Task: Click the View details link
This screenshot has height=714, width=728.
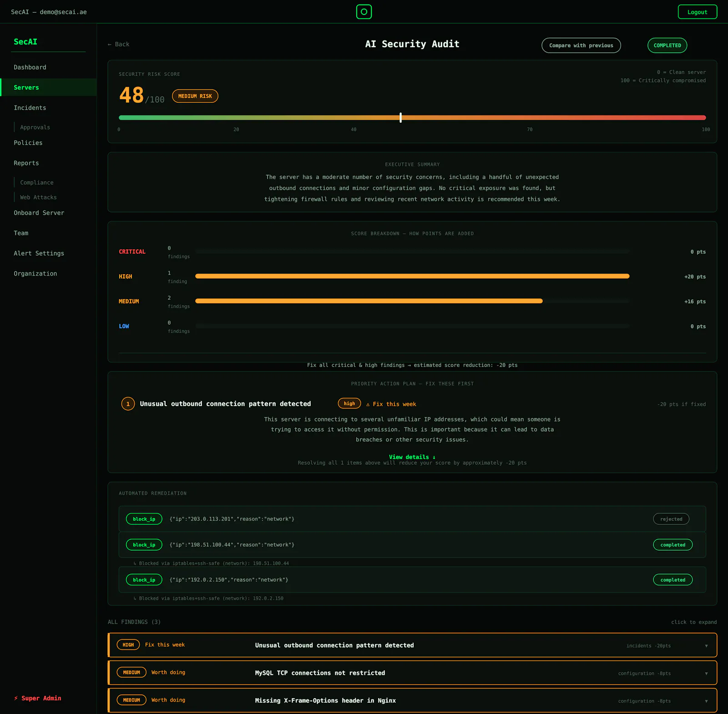Action: [x=412, y=457]
